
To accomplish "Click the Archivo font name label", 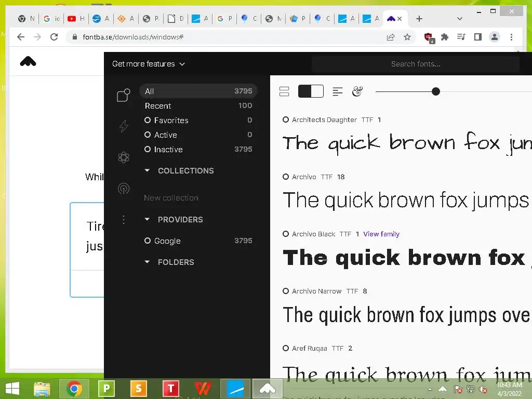I will point(304,177).
